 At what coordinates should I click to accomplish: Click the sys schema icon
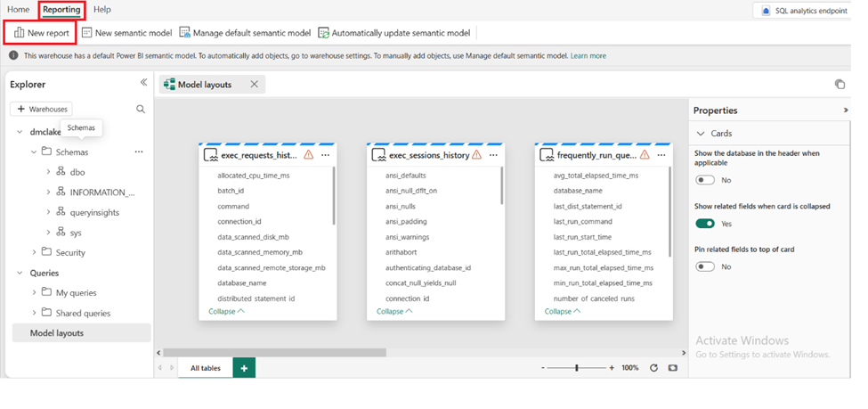coord(61,233)
